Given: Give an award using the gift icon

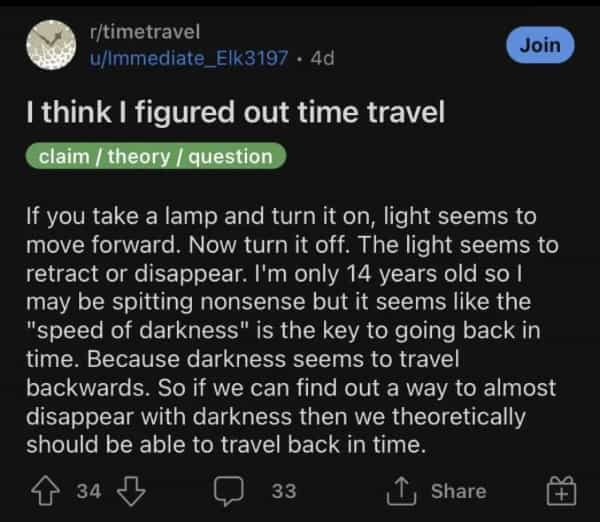Looking at the screenshot, I should (561, 491).
